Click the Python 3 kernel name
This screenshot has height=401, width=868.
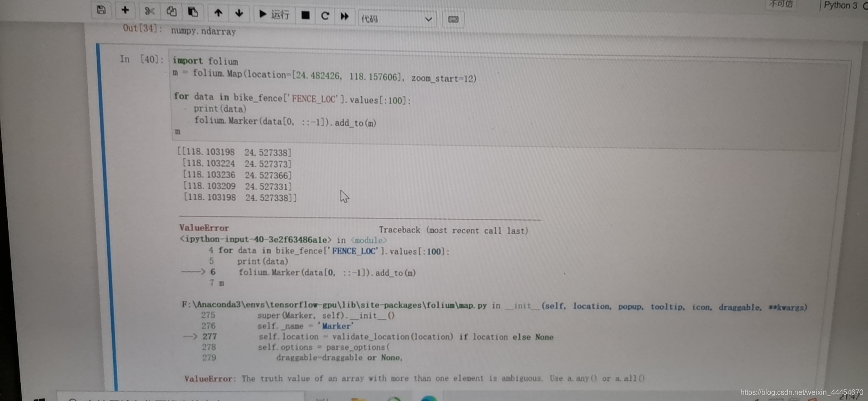pos(840,5)
